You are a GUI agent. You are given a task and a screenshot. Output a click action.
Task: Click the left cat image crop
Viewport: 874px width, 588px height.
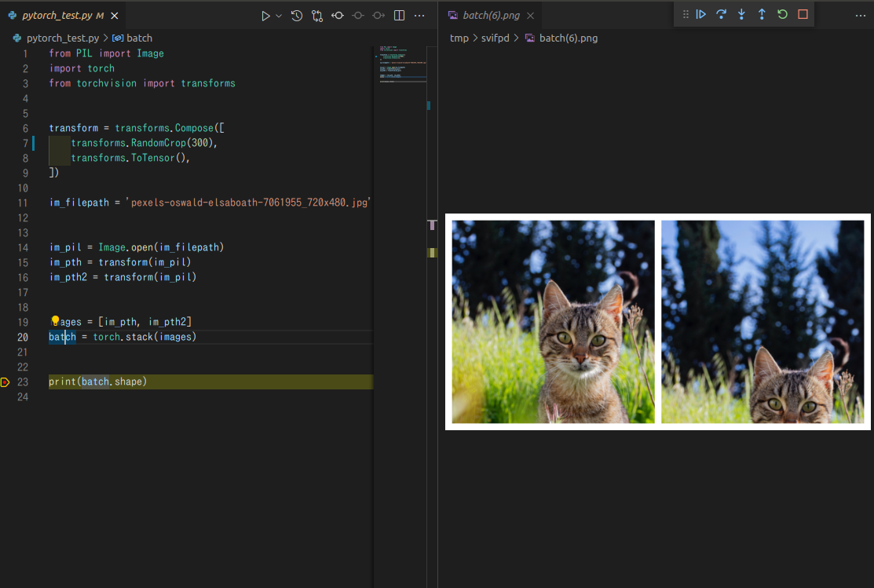[553, 322]
